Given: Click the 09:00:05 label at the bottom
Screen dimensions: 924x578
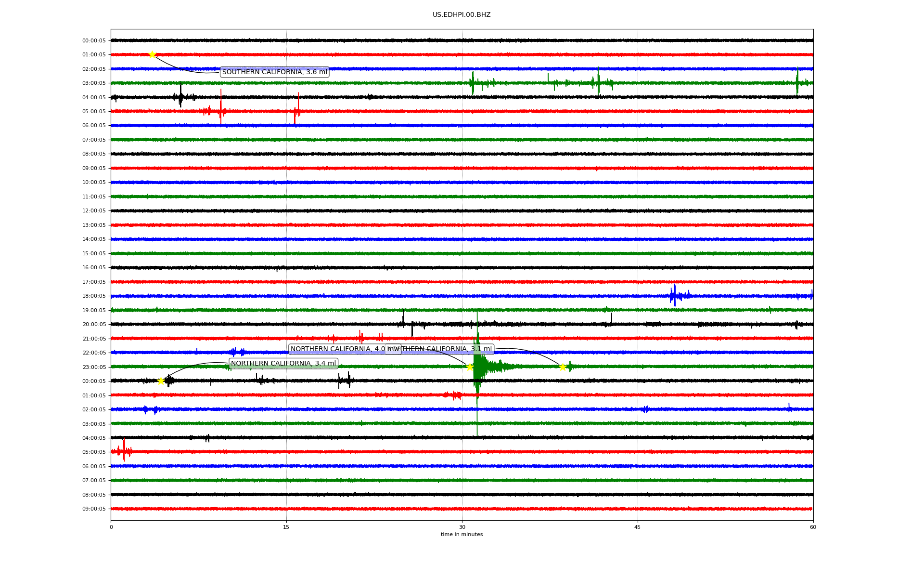Looking at the screenshot, I should pos(94,509).
